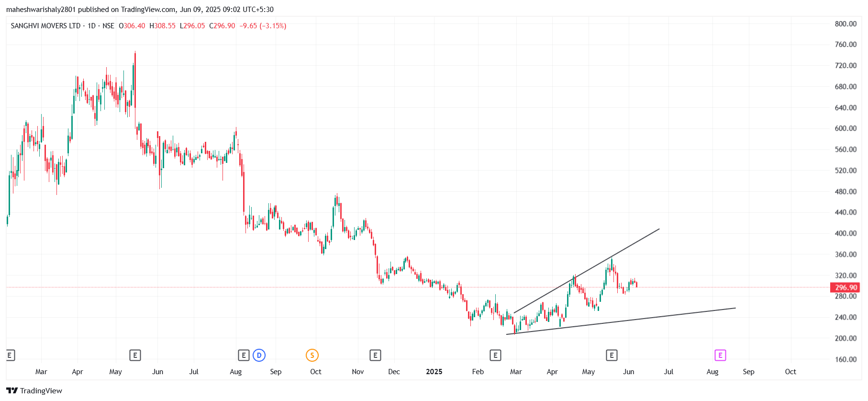Click the close value C296.90

[223, 26]
